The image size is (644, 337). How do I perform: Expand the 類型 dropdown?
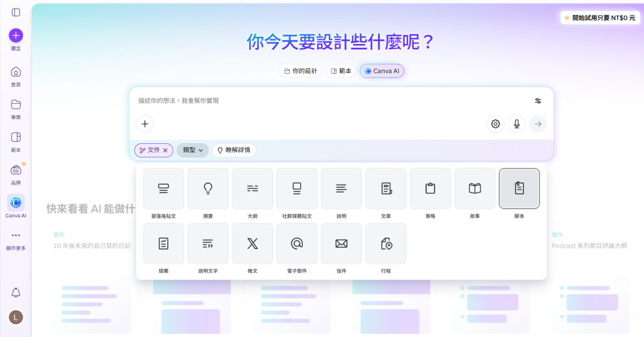(x=193, y=150)
